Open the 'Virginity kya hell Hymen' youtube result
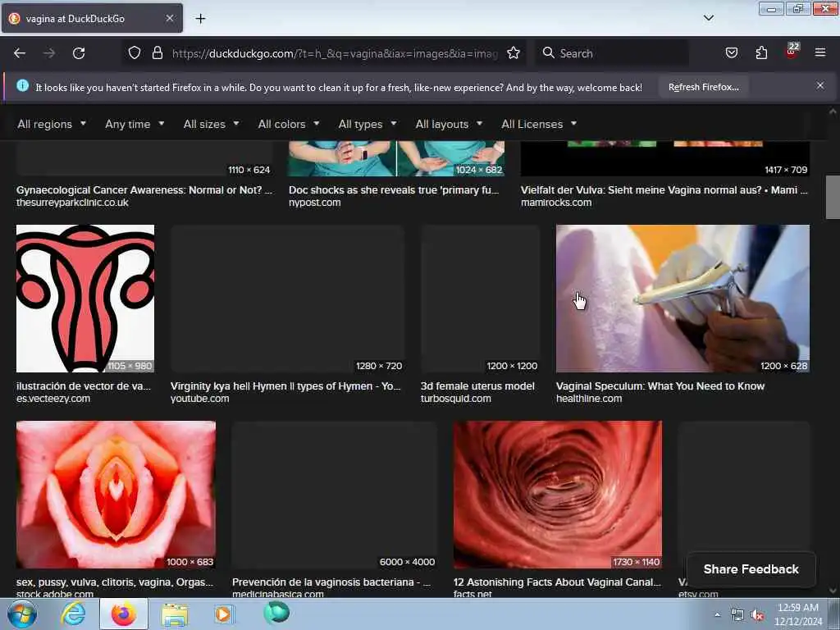 point(285,386)
